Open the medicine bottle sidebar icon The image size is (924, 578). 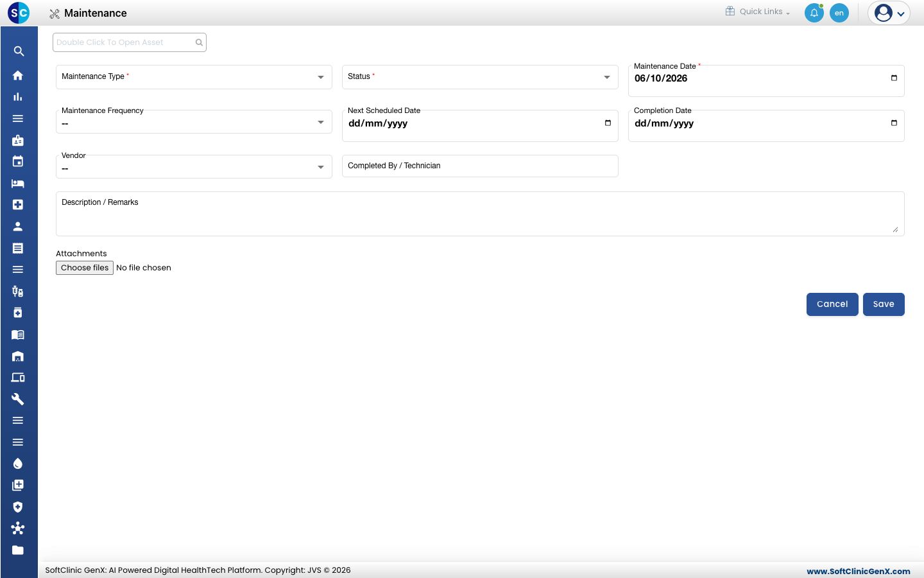18,313
